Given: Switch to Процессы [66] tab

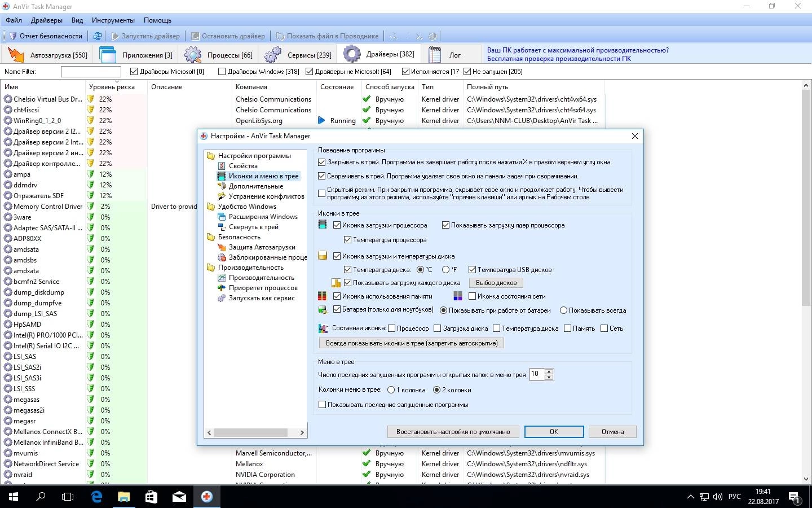Looking at the screenshot, I should (x=219, y=55).
